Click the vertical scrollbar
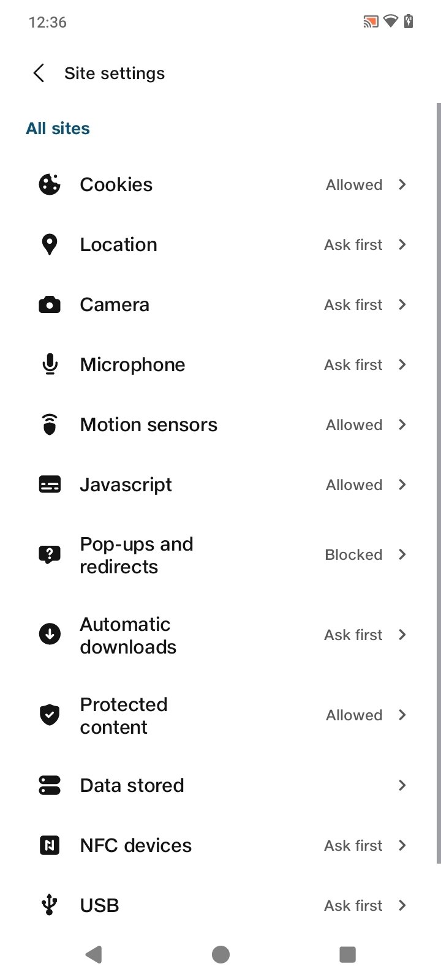Viewport: 441px width, 980px height. (438, 483)
